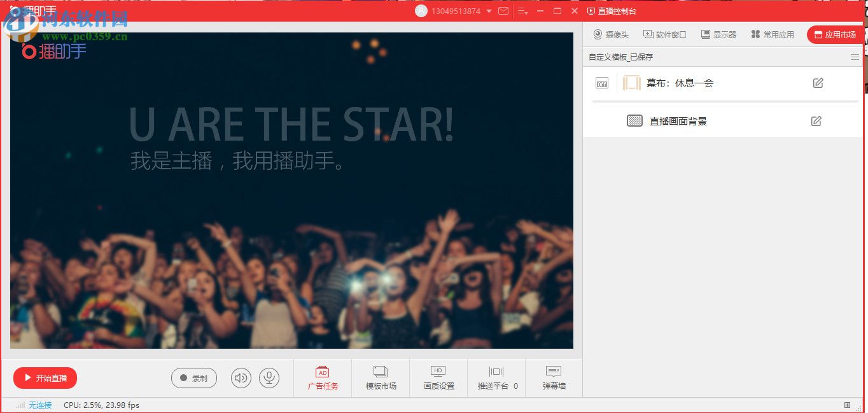The width and height of the screenshot is (868, 413).
Task: Click the live preview canvas
Action: [x=291, y=190]
